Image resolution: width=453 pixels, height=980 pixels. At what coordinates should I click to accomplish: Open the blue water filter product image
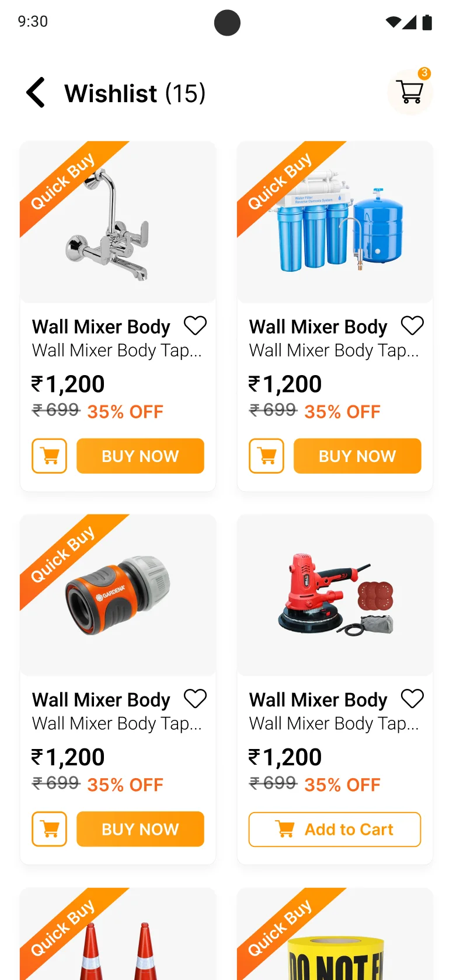pos(335,222)
